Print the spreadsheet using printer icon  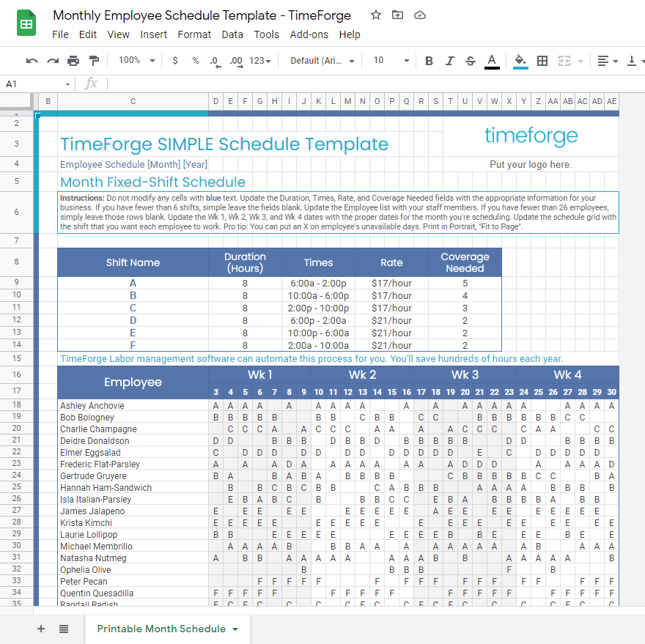pyautogui.click(x=73, y=61)
